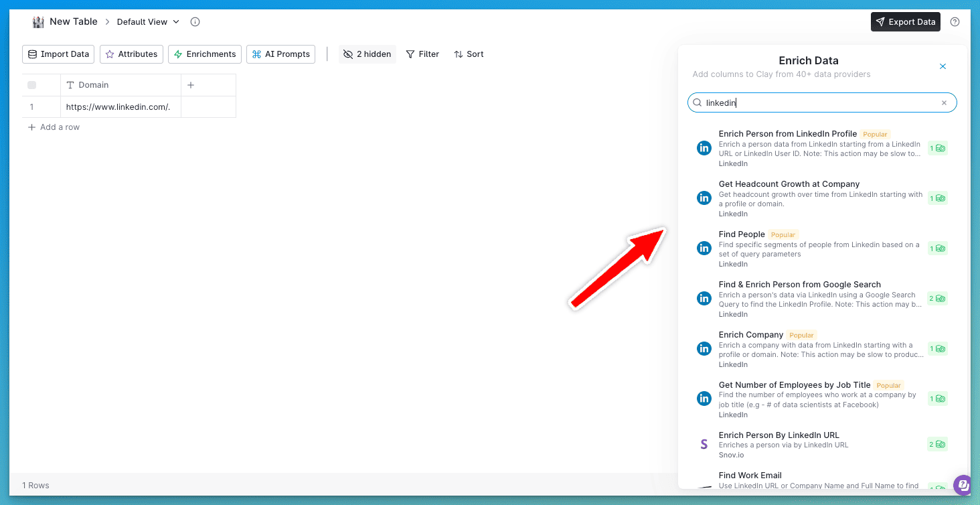The height and width of the screenshot is (505, 980).
Task: Close the Enrich Data panel
Action: (943, 66)
